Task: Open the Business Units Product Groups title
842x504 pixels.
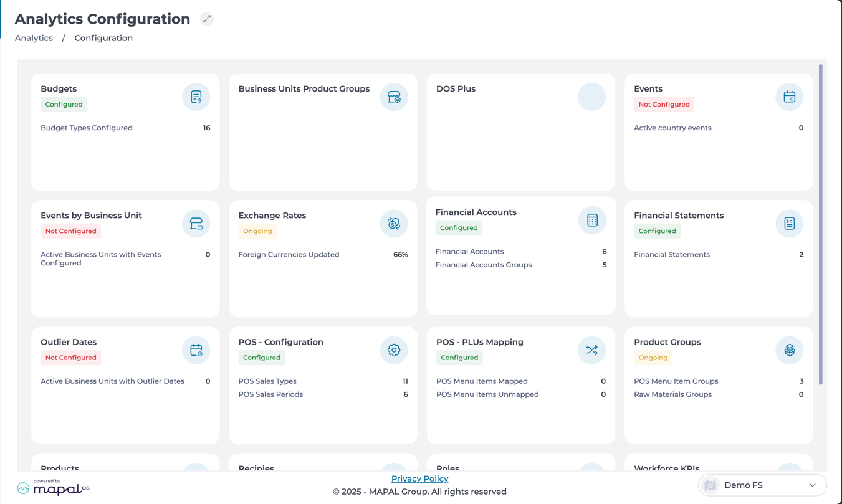Action: [304, 89]
